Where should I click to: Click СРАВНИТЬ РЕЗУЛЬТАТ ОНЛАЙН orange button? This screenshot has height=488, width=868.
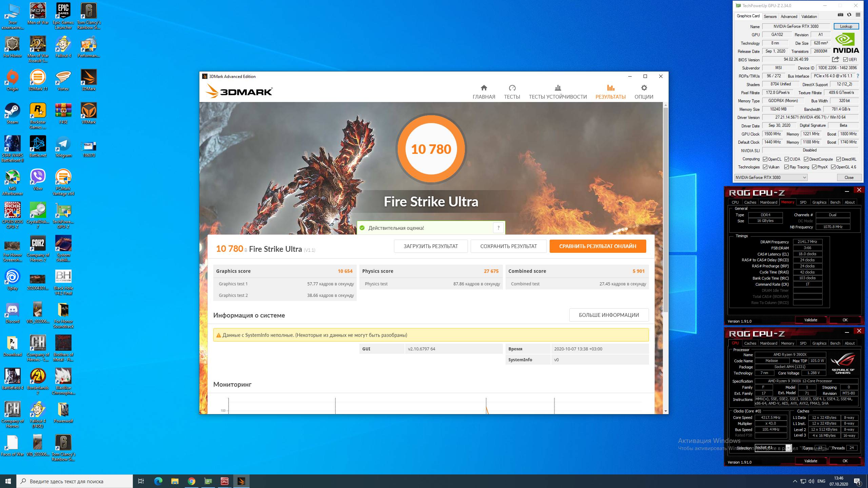[598, 246]
